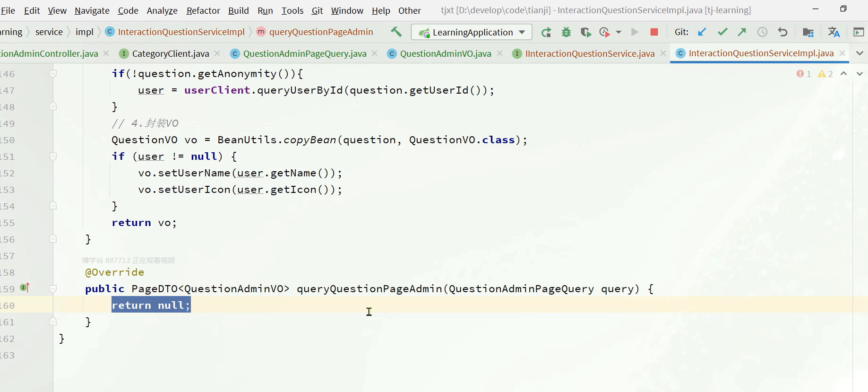Click the fold end marker on line 148
868x392 pixels.
point(53,106)
